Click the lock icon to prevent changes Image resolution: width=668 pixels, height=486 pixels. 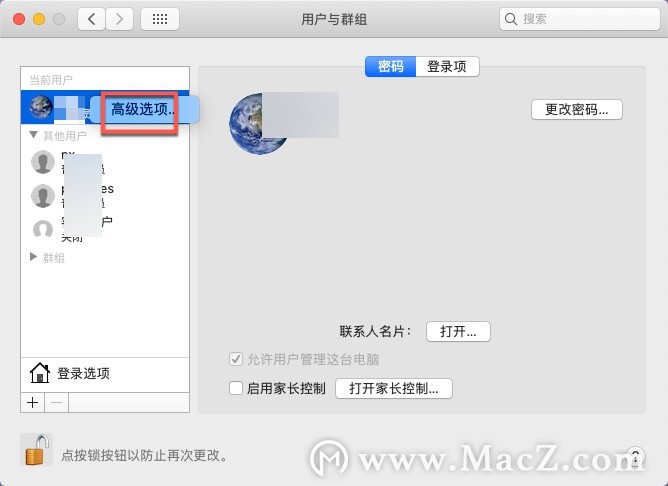[36, 449]
